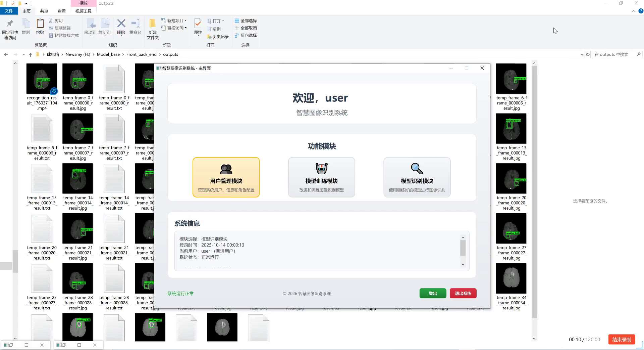Viewport: 644px width, 350px height.
Task: Switch to the 查看 ribbon tab
Action: [61, 11]
